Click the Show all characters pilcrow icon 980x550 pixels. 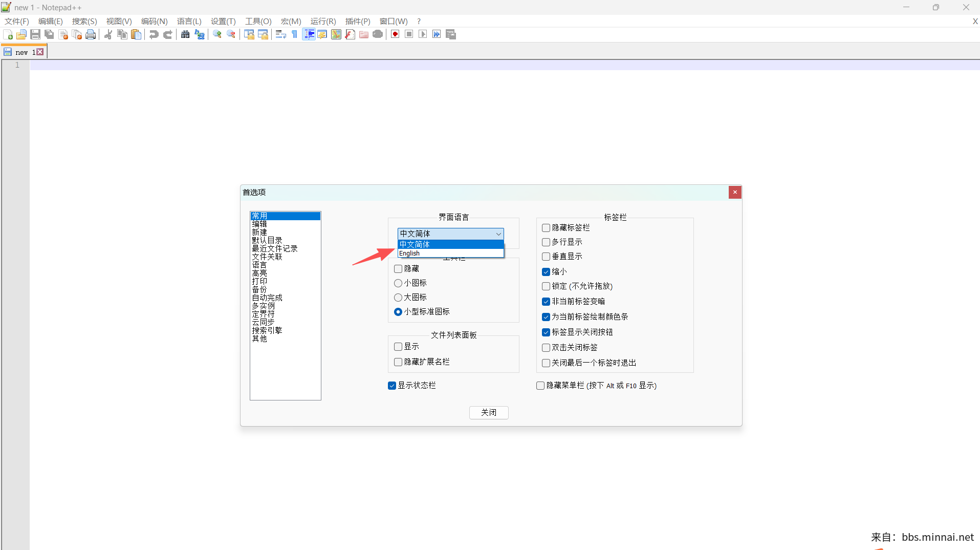[294, 34]
